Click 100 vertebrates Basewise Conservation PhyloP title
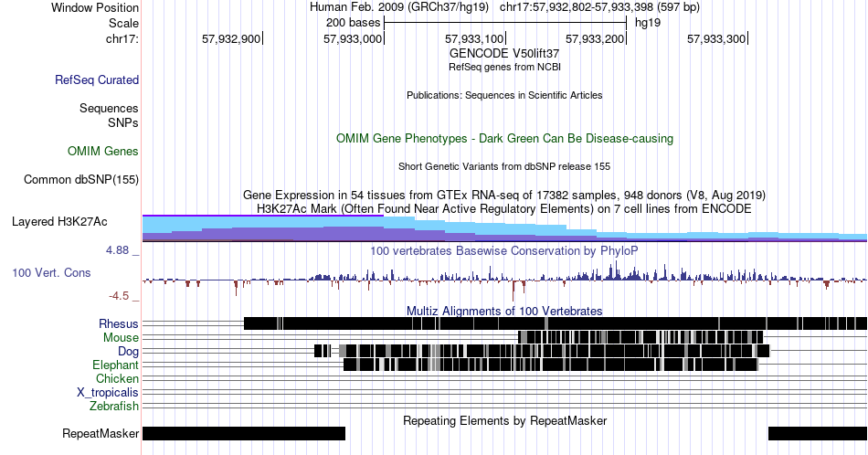Viewport: 868px width, 455px height. click(x=504, y=250)
